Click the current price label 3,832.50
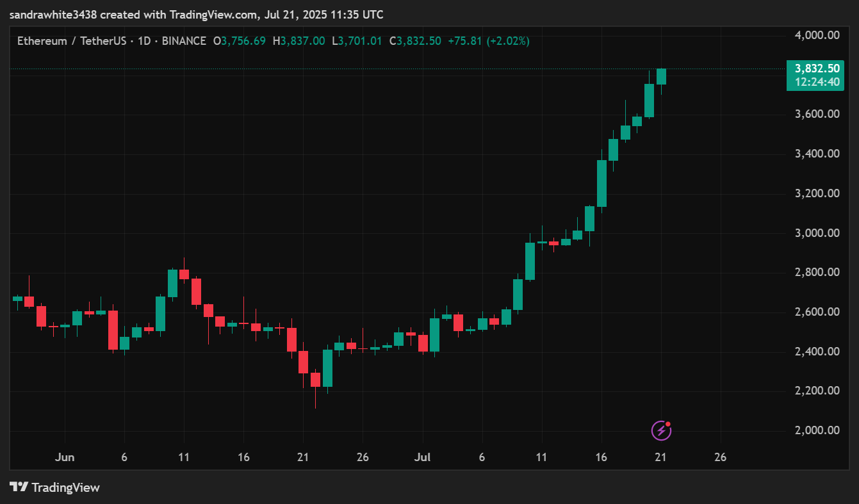Viewport: 859px width, 504px height. [817, 68]
